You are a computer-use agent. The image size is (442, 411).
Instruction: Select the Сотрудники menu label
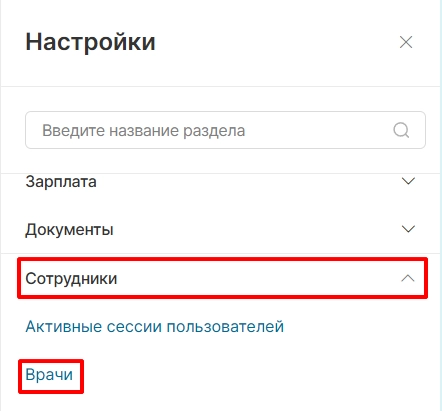(x=71, y=279)
